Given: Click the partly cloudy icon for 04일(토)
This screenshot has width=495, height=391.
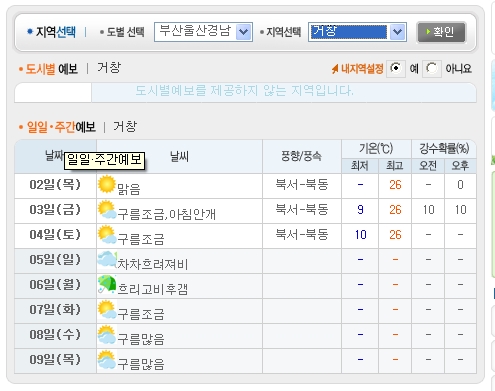Looking at the screenshot, I should click(x=107, y=235).
